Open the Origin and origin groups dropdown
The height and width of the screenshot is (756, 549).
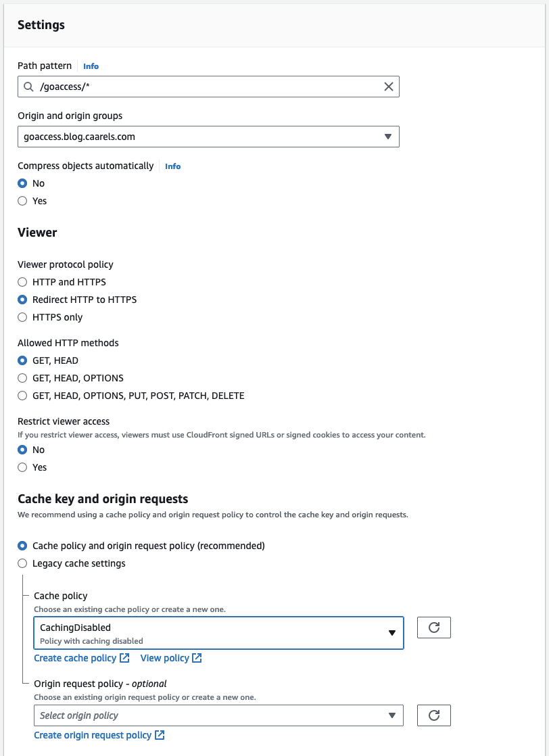[208, 137]
